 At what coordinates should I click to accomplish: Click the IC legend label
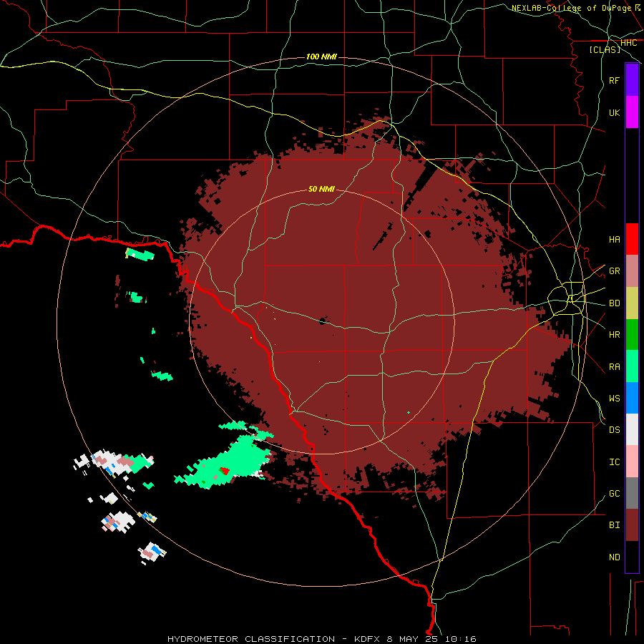pyautogui.click(x=615, y=462)
